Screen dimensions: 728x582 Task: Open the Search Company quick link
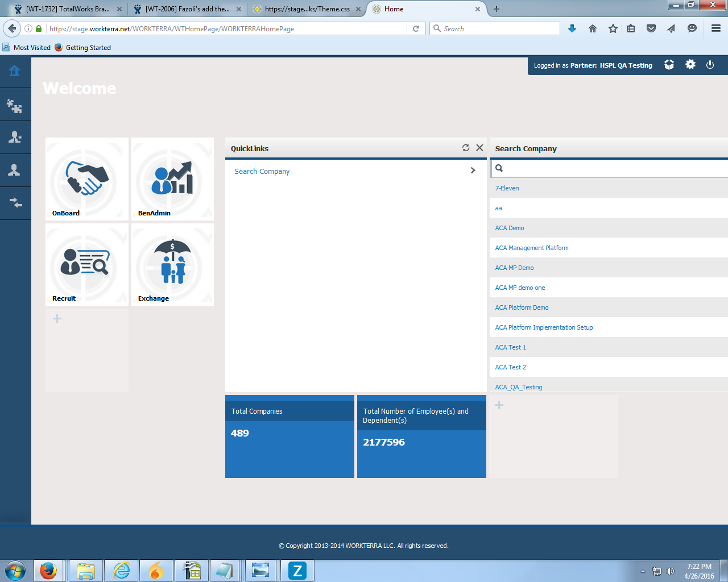[262, 171]
